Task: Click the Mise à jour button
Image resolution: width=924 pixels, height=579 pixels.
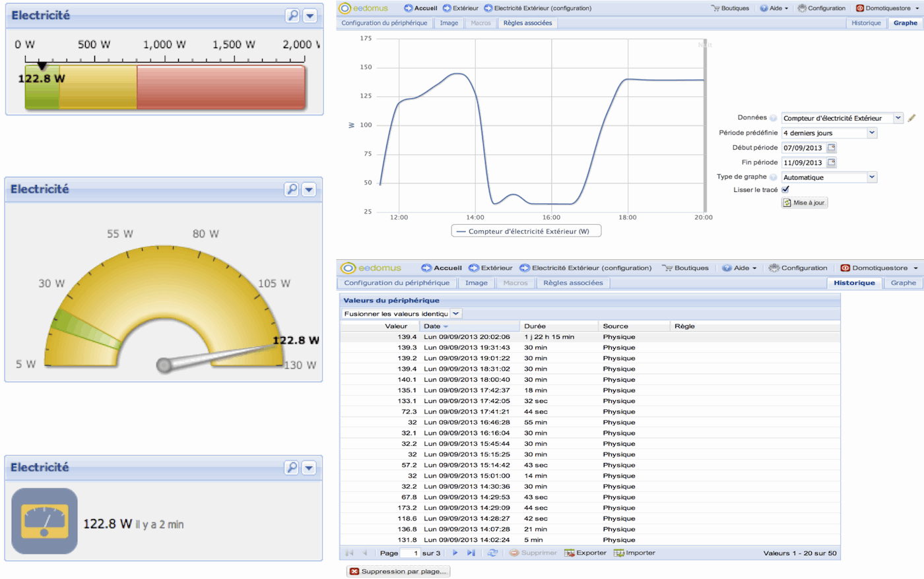Action: click(x=804, y=202)
